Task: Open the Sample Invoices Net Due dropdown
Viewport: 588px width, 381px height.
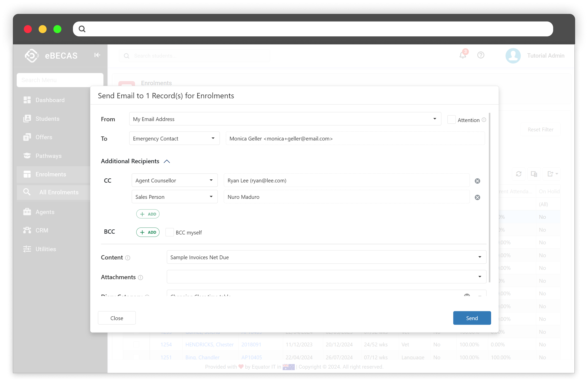Action: coord(326,257)
